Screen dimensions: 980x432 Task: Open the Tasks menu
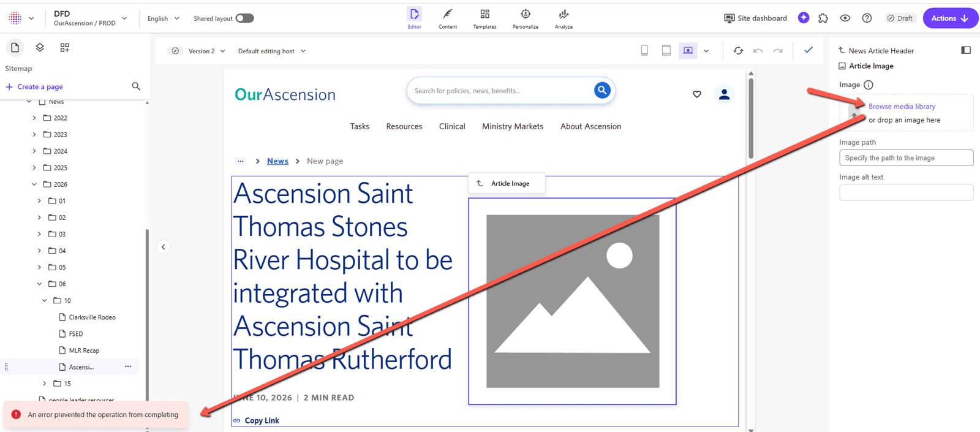pos(360,126)
